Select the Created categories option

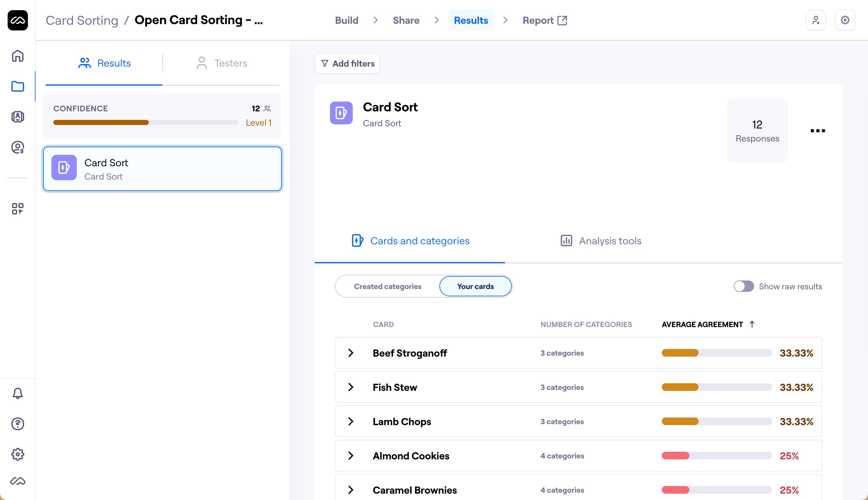388,286
